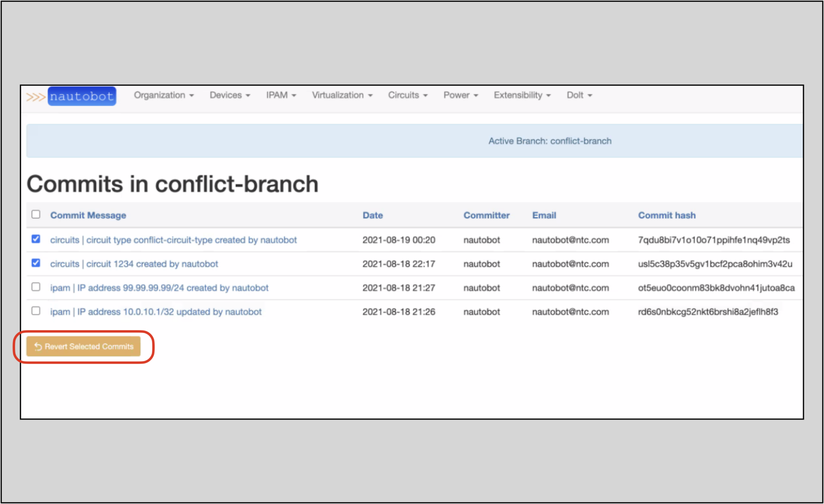Check the IP address 99.99.99.99/24 commit checkbox
Viewport: 824px width, 504px height.
pos(36,287)
